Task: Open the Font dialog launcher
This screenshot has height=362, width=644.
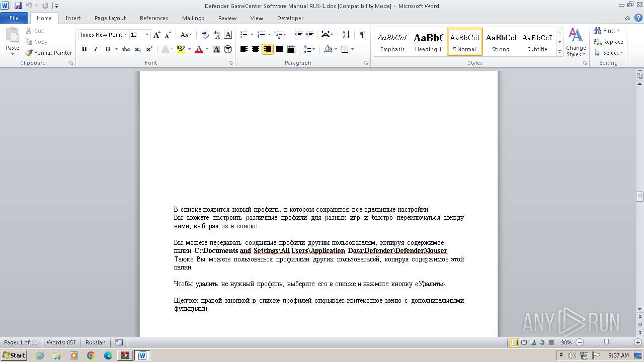Action: click(230, 63)
